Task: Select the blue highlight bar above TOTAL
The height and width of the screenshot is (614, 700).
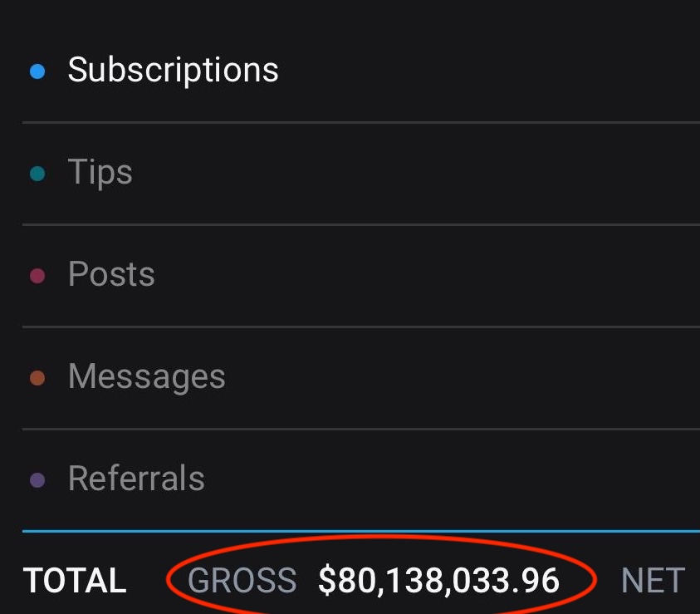Action: click(x=349, y=529)
